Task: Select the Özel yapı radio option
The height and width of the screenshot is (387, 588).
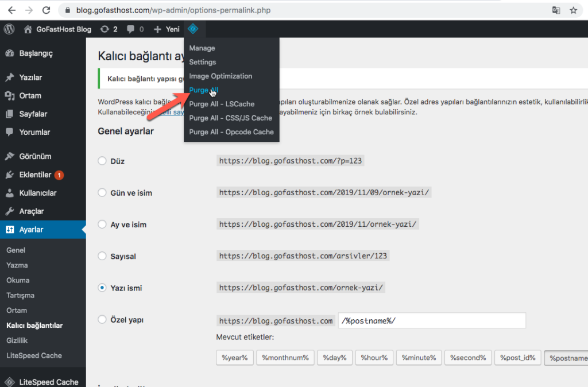Action: [x=102, y=319]
